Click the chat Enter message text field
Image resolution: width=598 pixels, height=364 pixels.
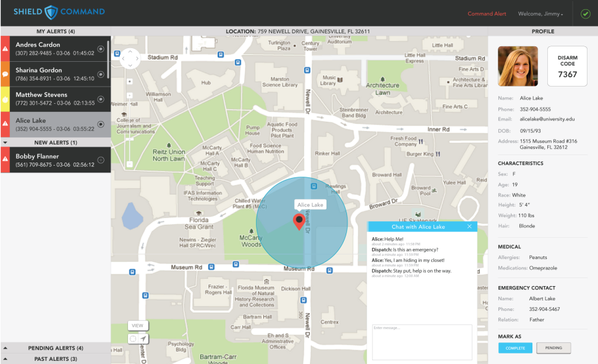pyautogui.click(x=422, y=342)
